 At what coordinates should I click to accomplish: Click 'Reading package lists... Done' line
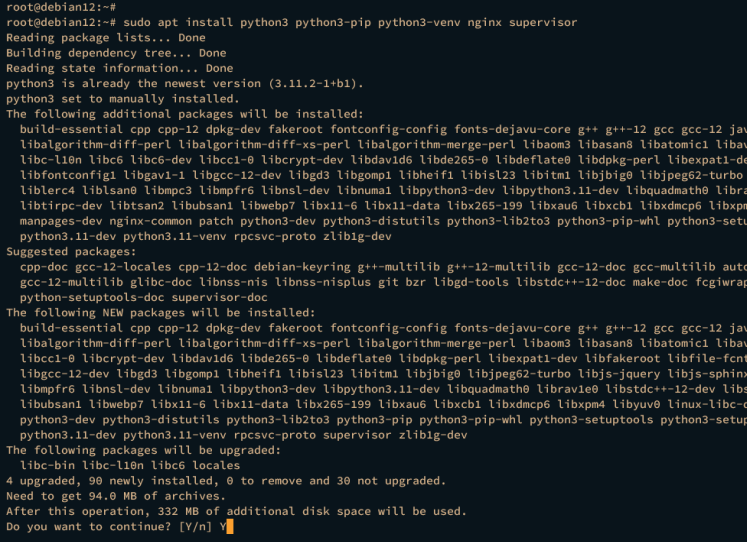tap(106, 38)
